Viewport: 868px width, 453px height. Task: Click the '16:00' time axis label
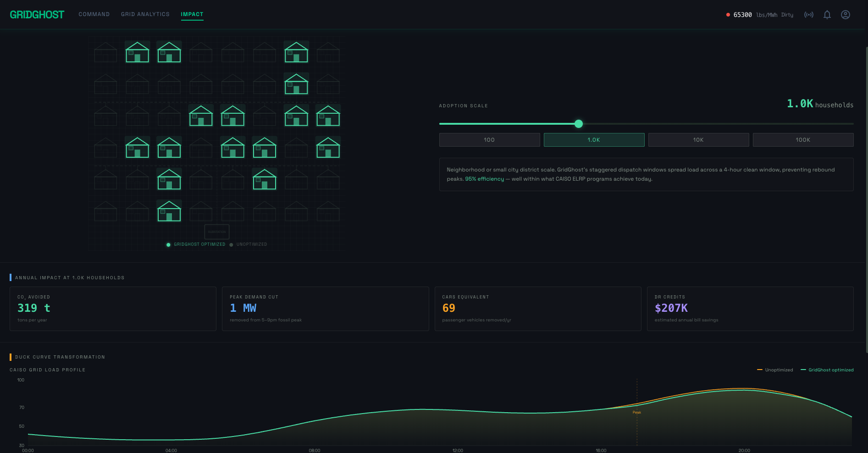(x=601, y=451)
